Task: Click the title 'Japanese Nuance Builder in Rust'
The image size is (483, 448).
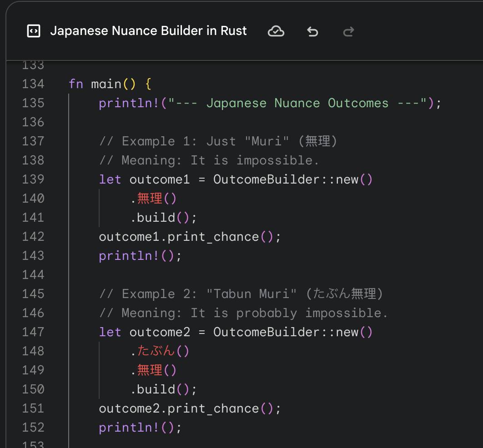Action: coord(148,31)
